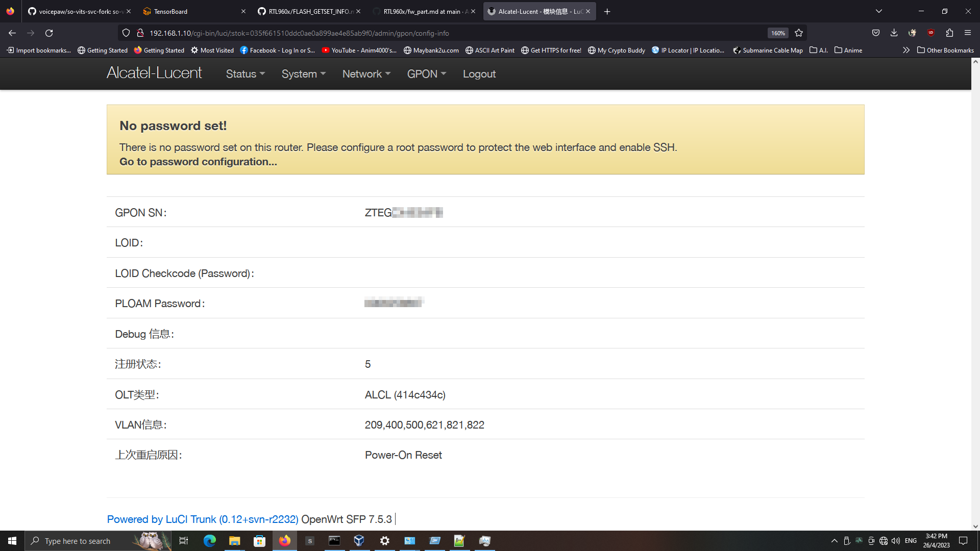This screenshot has width=980, height=551.
Task: Click the browser address bar URL
Action: pos(299,33)
